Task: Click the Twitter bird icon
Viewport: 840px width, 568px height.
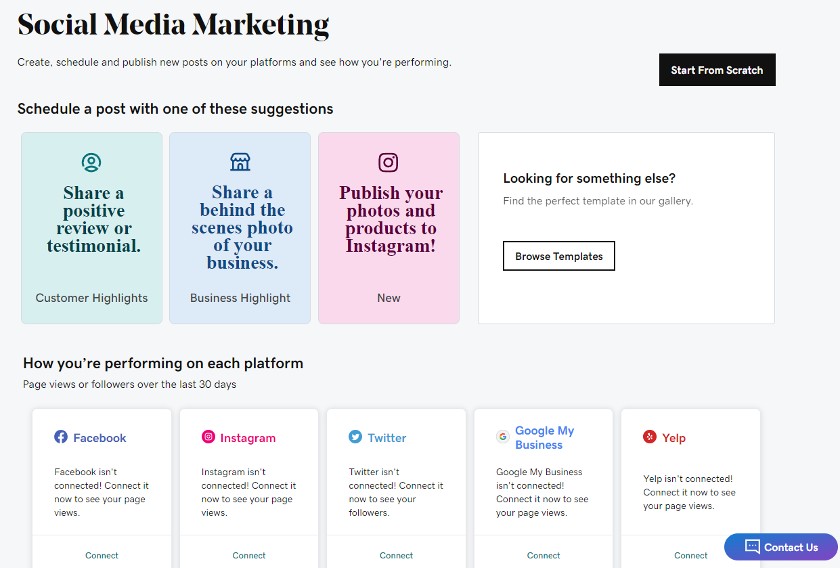Action: [355, 437]
